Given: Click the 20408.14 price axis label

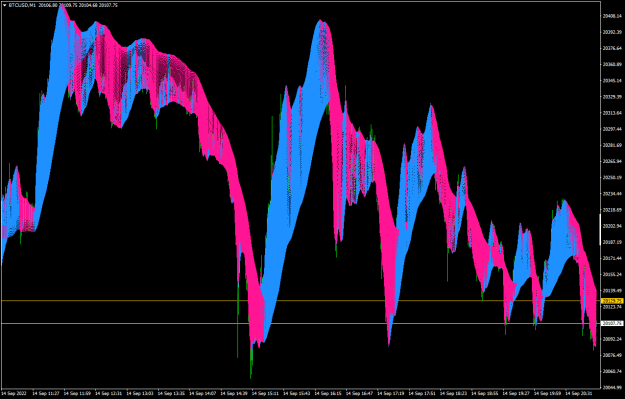Looking at the screenshot, I should tap(612, 16).
